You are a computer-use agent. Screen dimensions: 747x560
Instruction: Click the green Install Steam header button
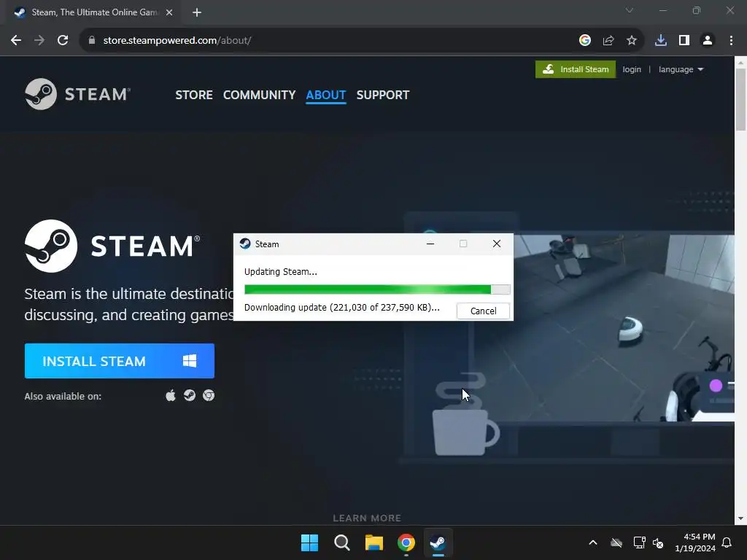pos(576,69)
